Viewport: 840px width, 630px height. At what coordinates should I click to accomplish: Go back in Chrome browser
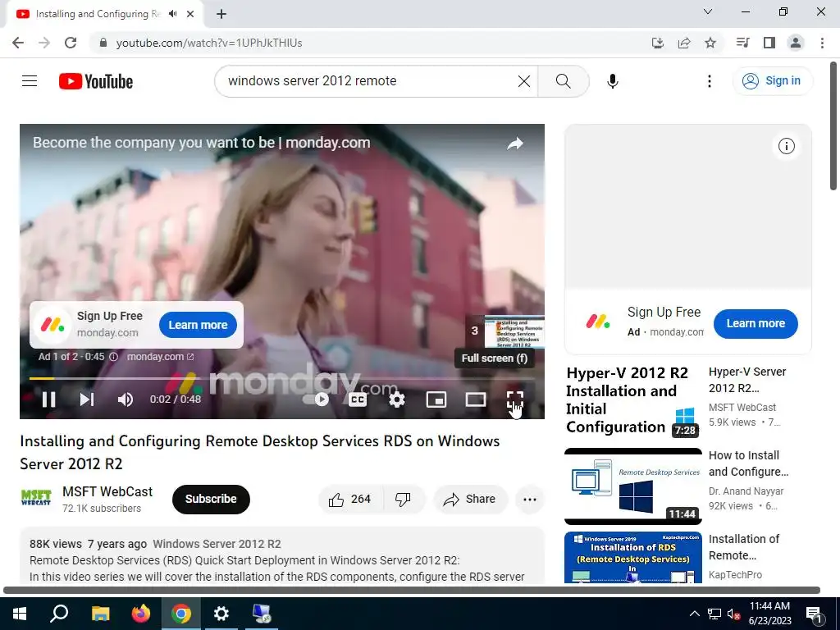pyautogui.click(x=18, y=43)
